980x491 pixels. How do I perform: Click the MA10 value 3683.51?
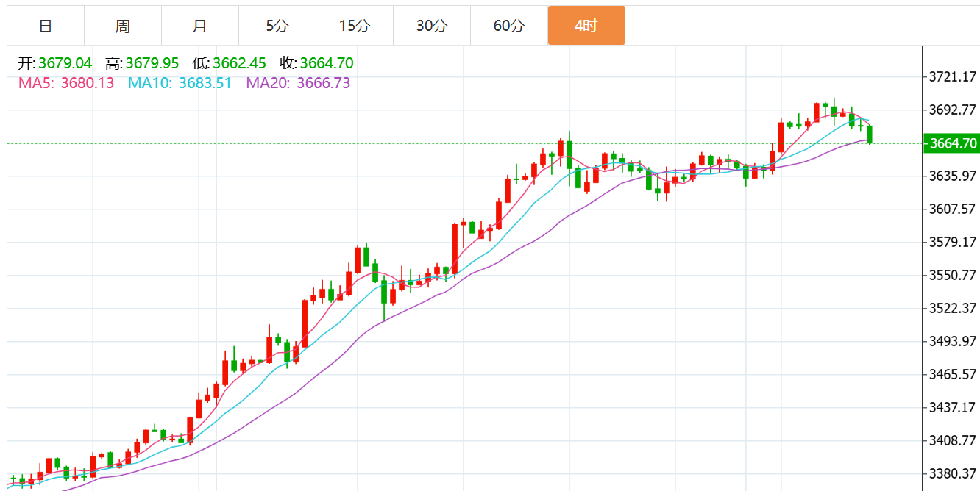(x=205, y=83)
